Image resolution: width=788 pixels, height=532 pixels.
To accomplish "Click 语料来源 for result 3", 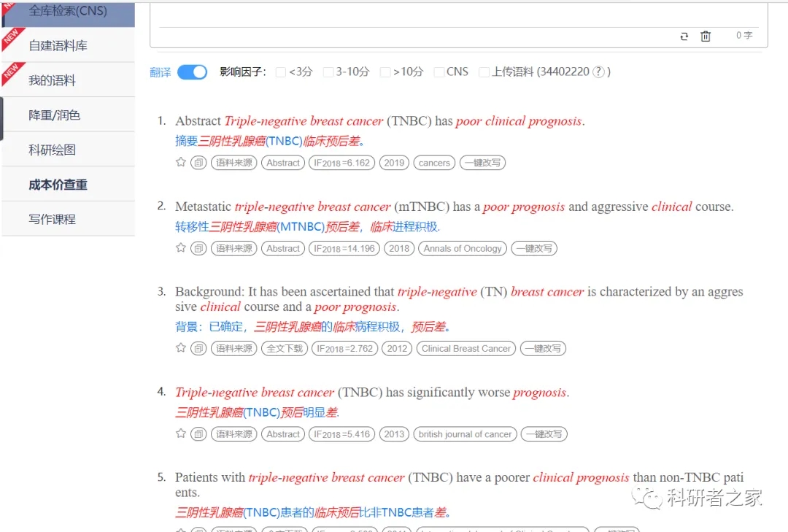I will tap(234, 349).
